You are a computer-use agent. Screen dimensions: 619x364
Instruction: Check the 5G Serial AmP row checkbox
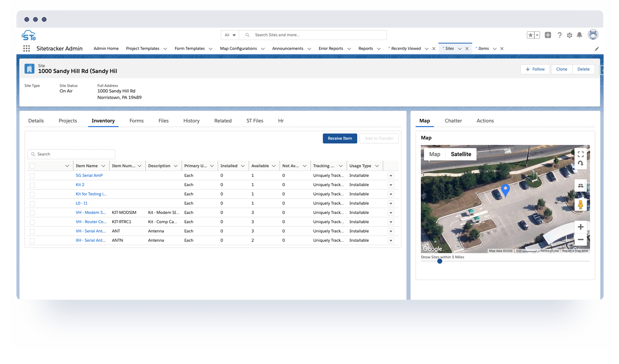[32, 176]
